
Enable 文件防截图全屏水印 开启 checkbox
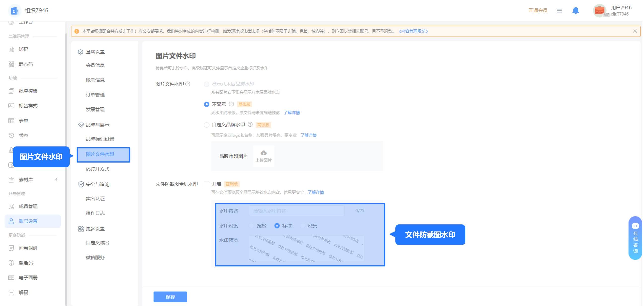[x=207, y=184]
